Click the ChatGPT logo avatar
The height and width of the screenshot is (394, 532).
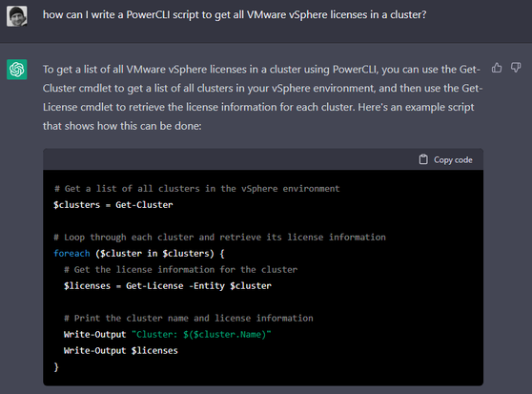coord(17,70)
